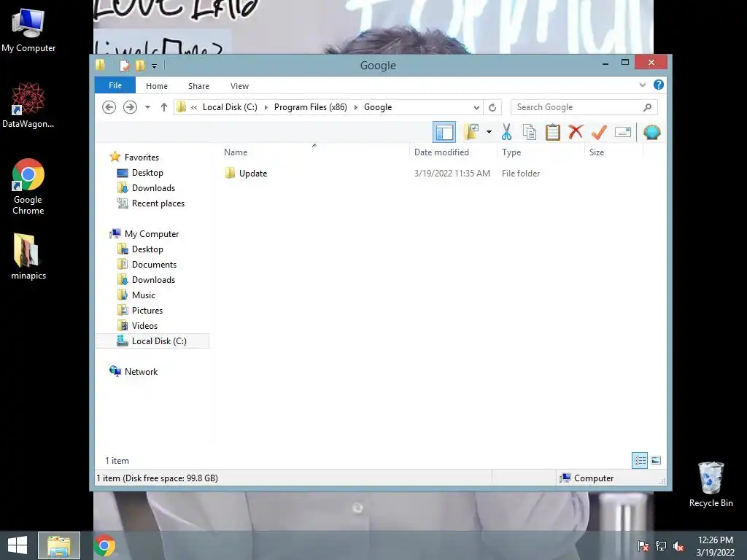Screen dimensions: 747x560
Task: Open the dropdown arrow beside folder options icon
Action: [x=489, y=132]
